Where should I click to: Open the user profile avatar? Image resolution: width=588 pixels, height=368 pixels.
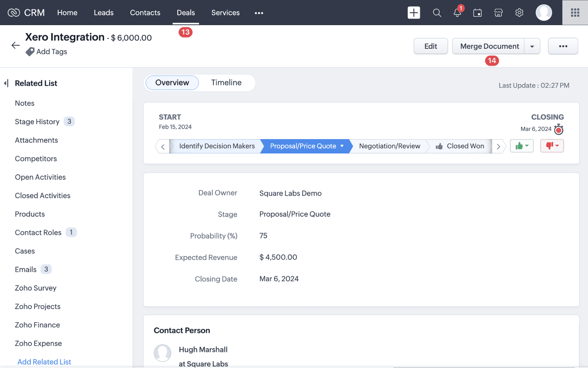[x=544, y=13]
